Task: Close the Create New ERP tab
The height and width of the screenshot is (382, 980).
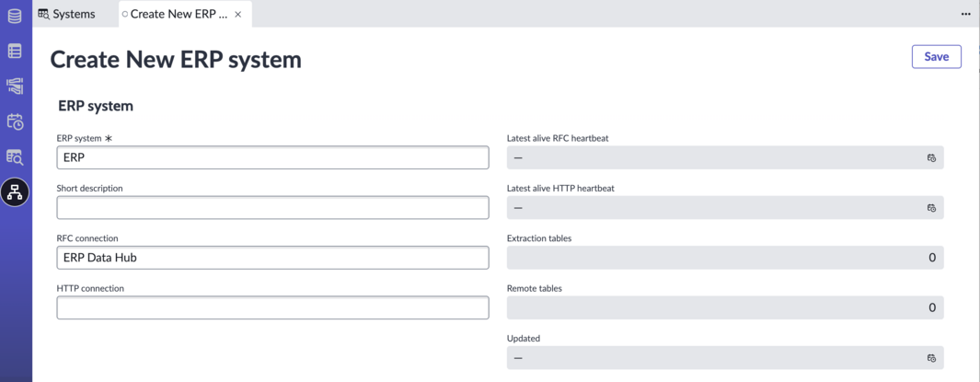Action: pos(238,15)
